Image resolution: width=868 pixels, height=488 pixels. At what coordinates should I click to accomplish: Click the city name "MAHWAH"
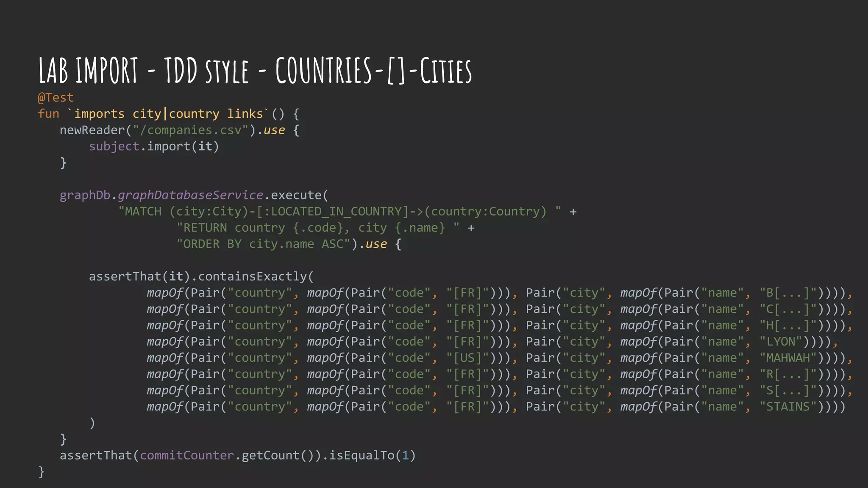coord(788,358)
